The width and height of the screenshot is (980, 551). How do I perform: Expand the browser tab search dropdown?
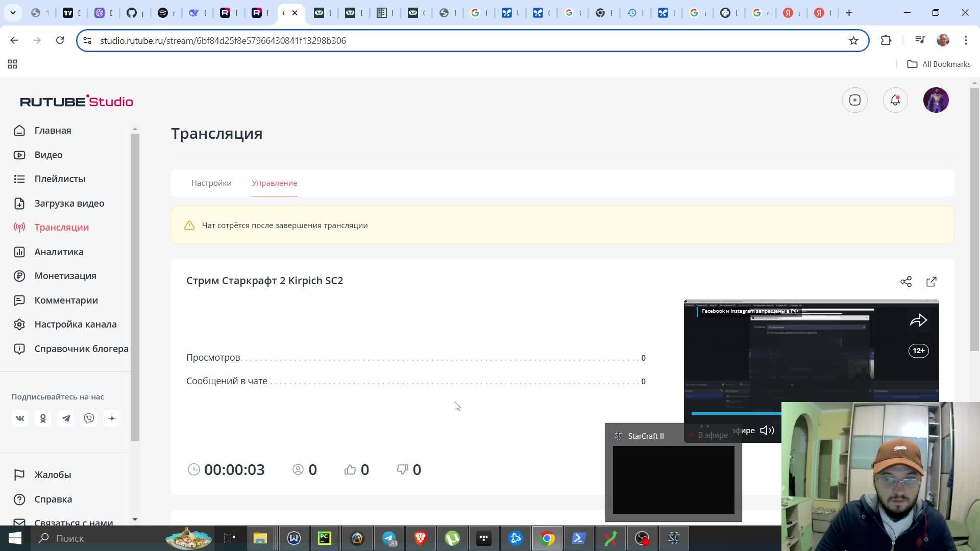(x=13, y=13)
